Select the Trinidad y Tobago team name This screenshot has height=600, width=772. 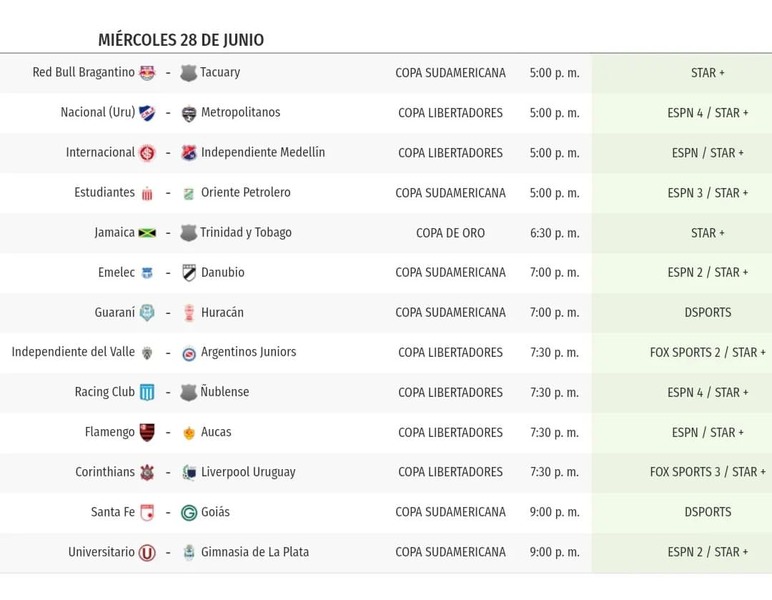[x=246, y=232]
